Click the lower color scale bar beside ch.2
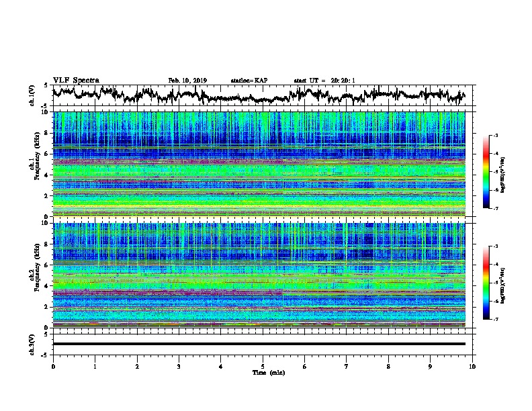Image resolution: width=532 pixels, height=411 pixels. click(x=486, y=283)
